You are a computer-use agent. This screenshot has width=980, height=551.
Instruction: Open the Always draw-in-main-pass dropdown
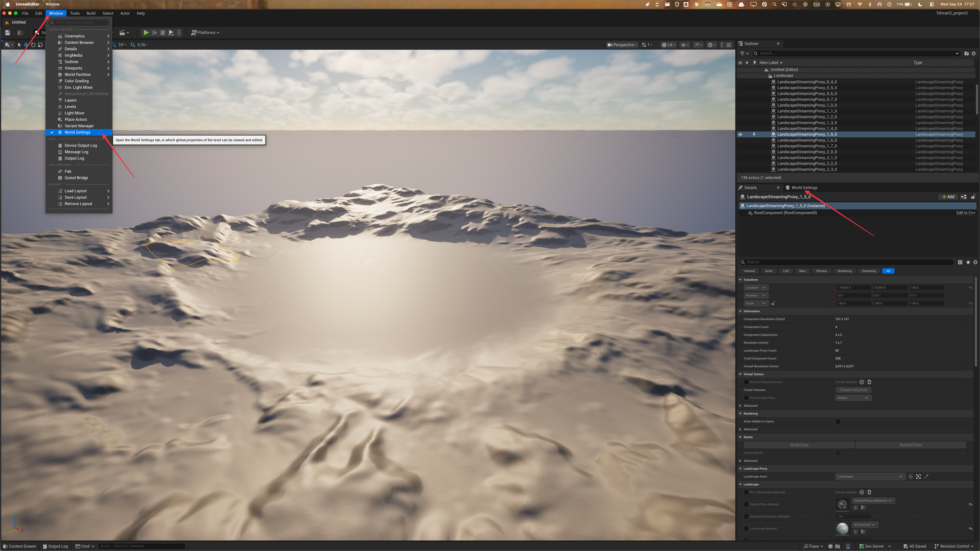853,398
